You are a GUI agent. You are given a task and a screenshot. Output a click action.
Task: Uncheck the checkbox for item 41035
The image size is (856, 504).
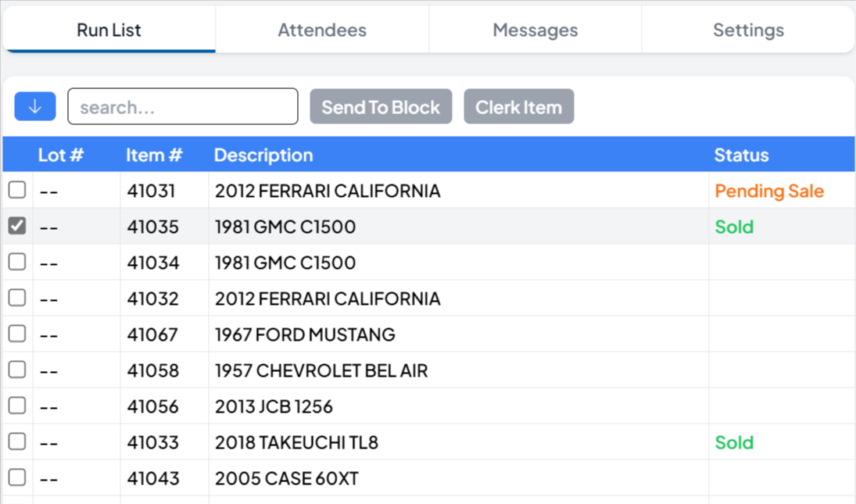17,226
